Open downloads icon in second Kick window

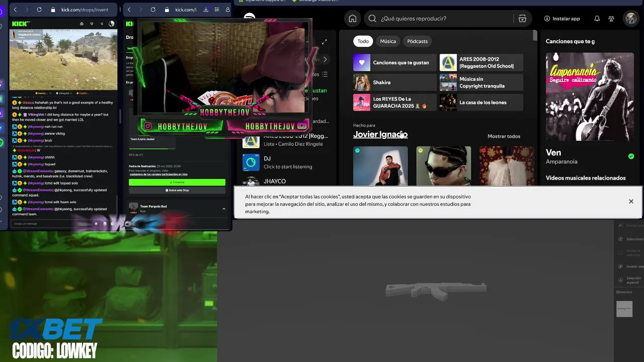point(206,10)
